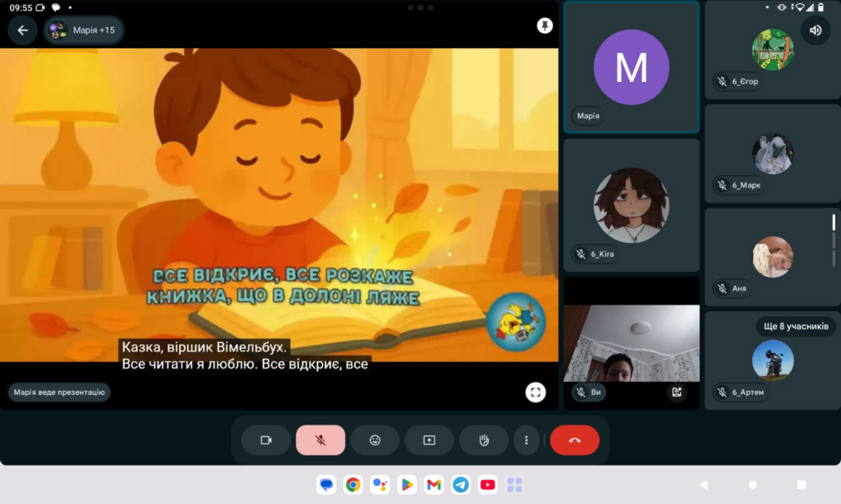The width and height of the screenshot is (841, 504).
Task: Open Telegram from the taskbar
Action: [x=461, y=485]
